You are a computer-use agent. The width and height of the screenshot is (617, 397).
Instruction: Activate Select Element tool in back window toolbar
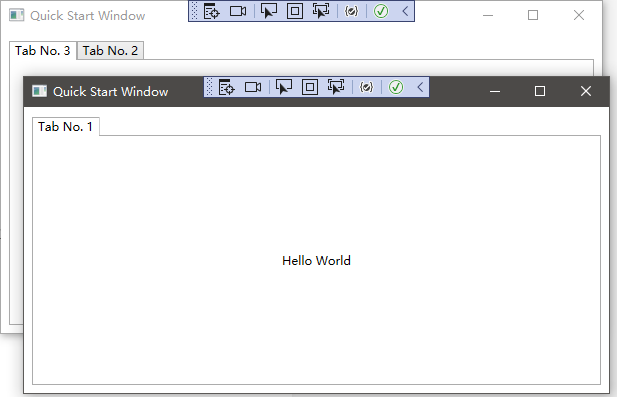pos(269,11)
